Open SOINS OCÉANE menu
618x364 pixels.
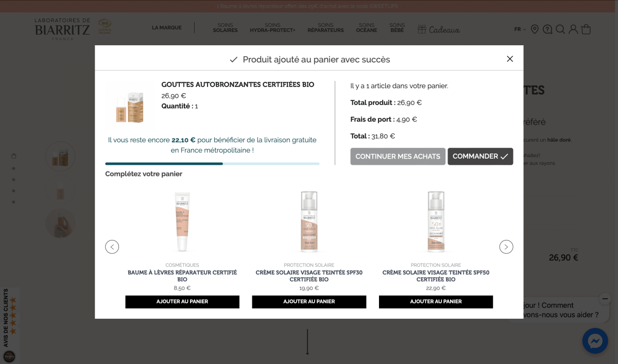(x=367, y=28)
